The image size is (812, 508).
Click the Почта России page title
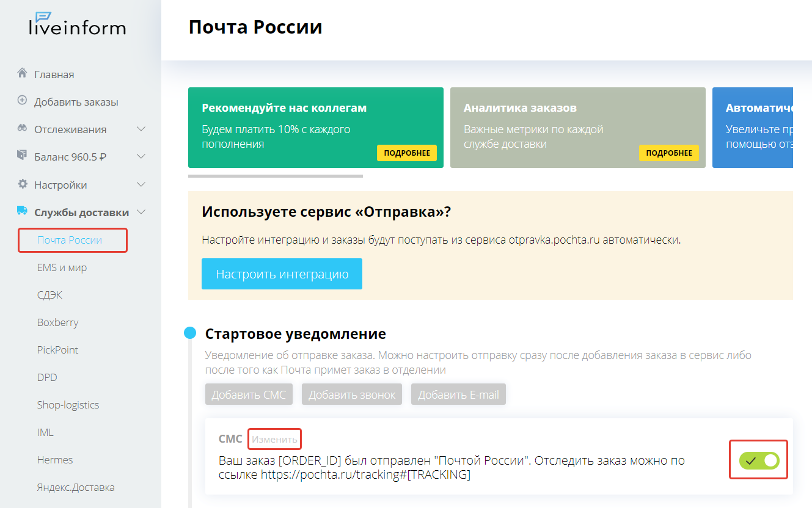pyautogui.click(x=255, y=27)
